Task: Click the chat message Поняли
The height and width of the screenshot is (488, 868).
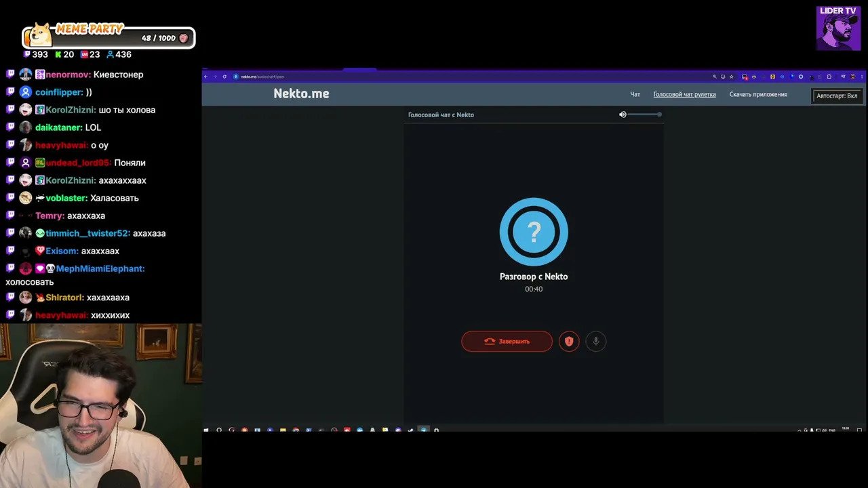Action: [x=130, y=163]
